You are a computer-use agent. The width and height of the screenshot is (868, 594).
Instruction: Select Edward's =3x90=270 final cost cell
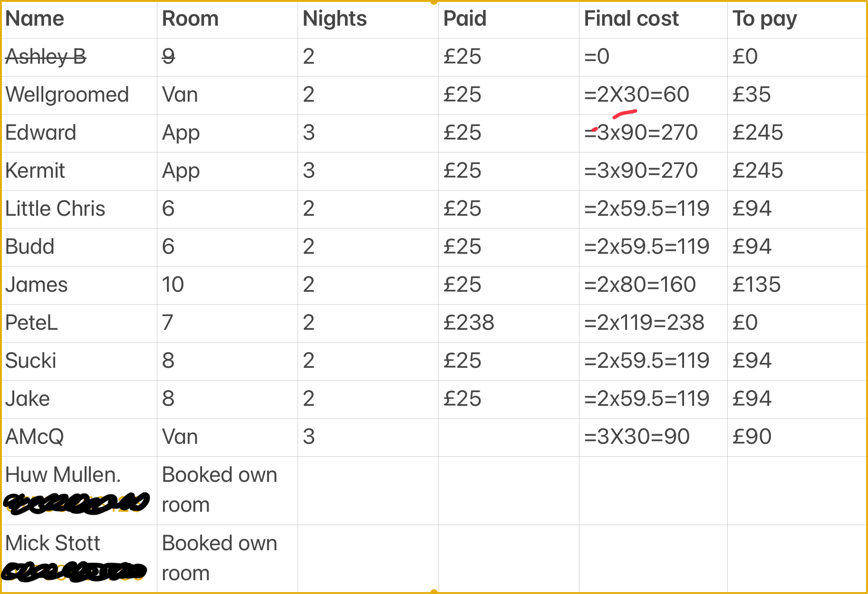point(653,133)
